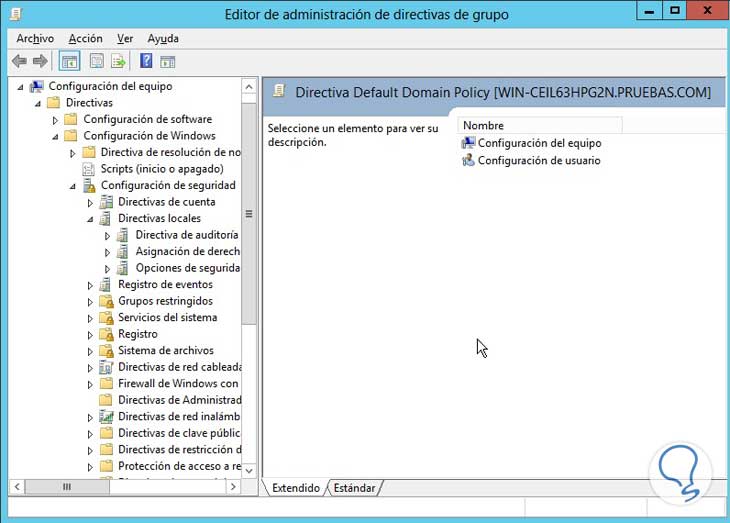
Task: Click the computer icon beside Configuración del equipo in the tree
Action: click(36, 86)
